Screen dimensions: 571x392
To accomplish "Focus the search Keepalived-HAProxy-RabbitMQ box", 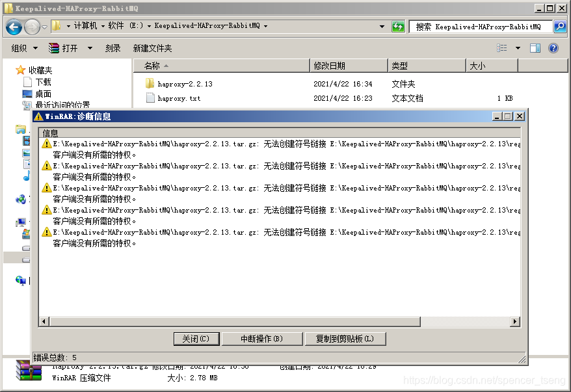I will point(481,27).
